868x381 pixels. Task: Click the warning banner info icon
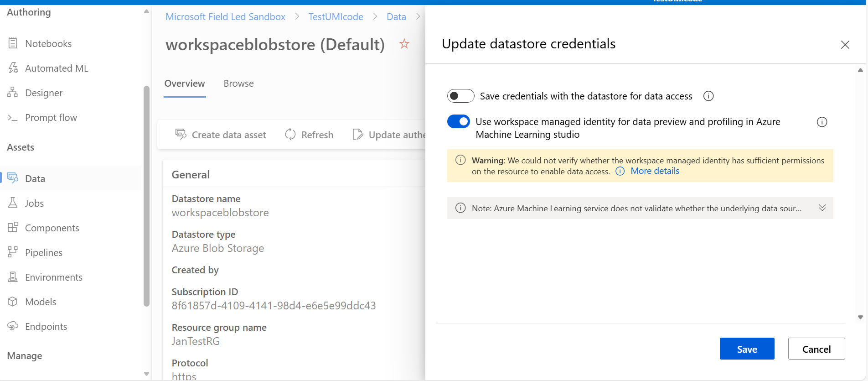tap(460, 160)
